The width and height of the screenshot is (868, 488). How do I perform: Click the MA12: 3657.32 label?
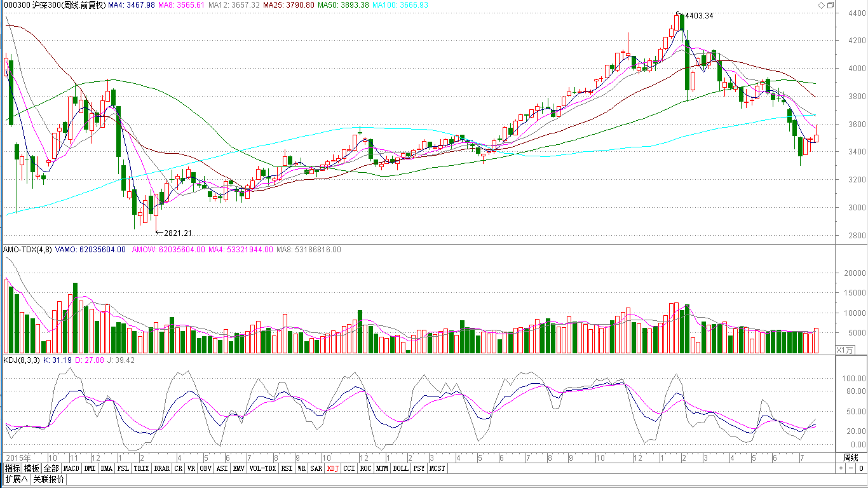[x=233, y=5]
